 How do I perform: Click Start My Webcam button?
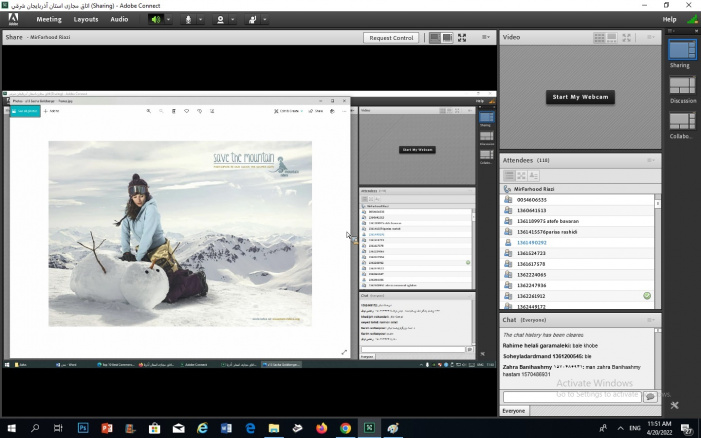(579, 97)
